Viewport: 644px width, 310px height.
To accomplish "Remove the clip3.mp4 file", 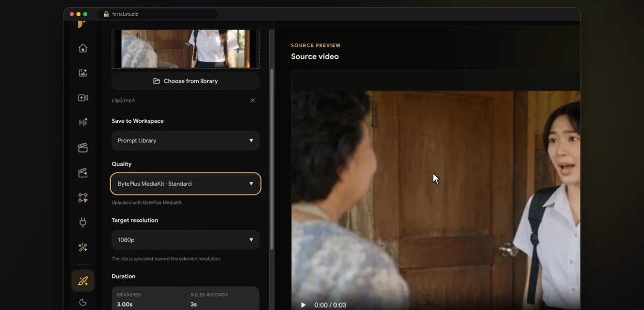I will [x=253, y=100].
